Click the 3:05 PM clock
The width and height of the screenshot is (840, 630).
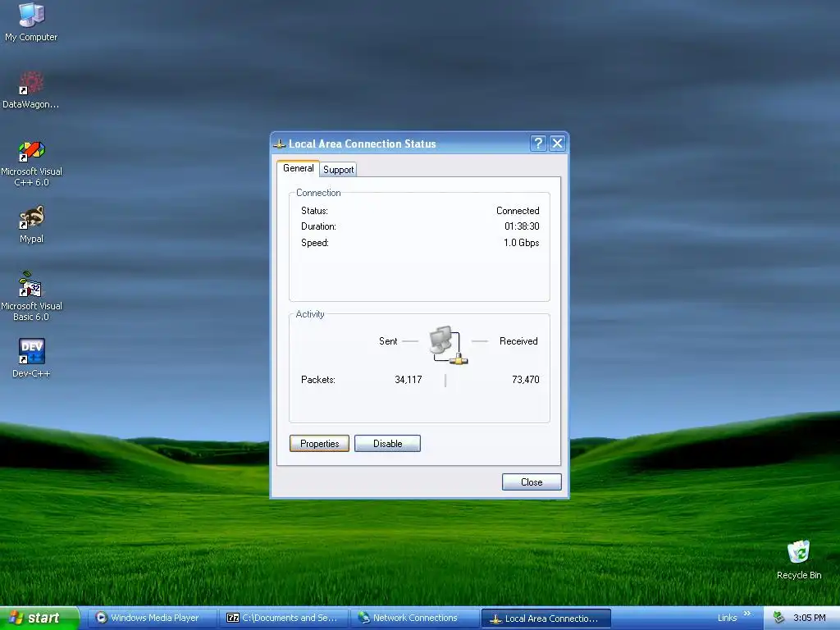(x=809, y=618)
